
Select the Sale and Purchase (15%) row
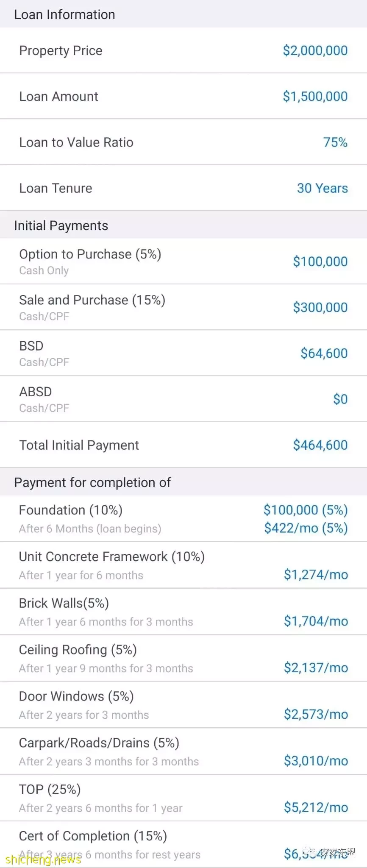coord(183,307)
